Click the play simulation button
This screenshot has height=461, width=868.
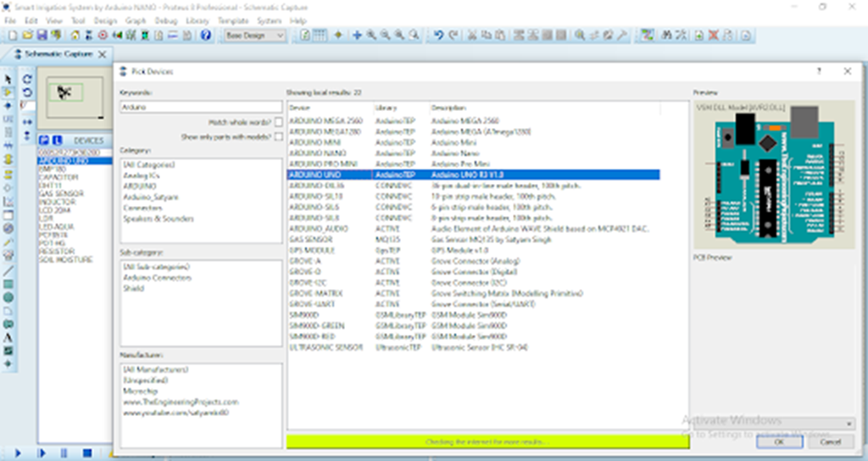point(17,453)
